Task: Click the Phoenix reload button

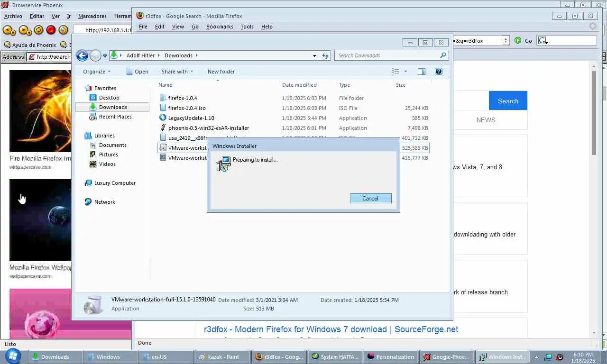Action: click(x=39, y=30)
